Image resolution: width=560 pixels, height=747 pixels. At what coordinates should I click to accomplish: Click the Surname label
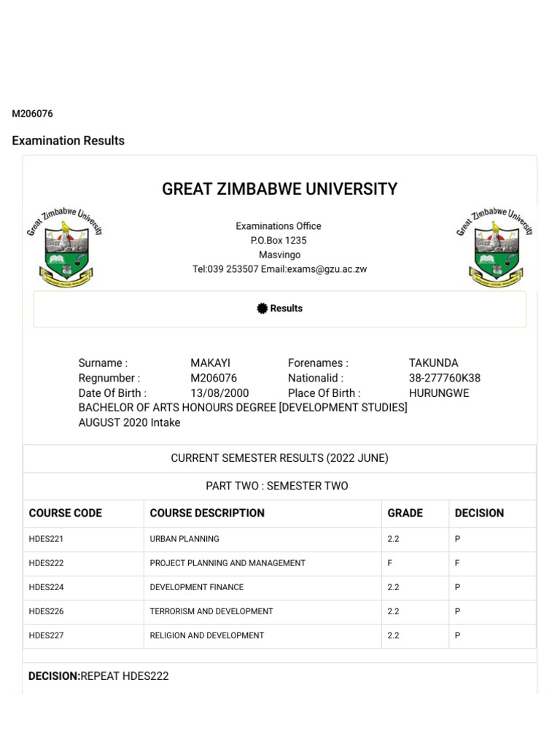coord(103,363)
